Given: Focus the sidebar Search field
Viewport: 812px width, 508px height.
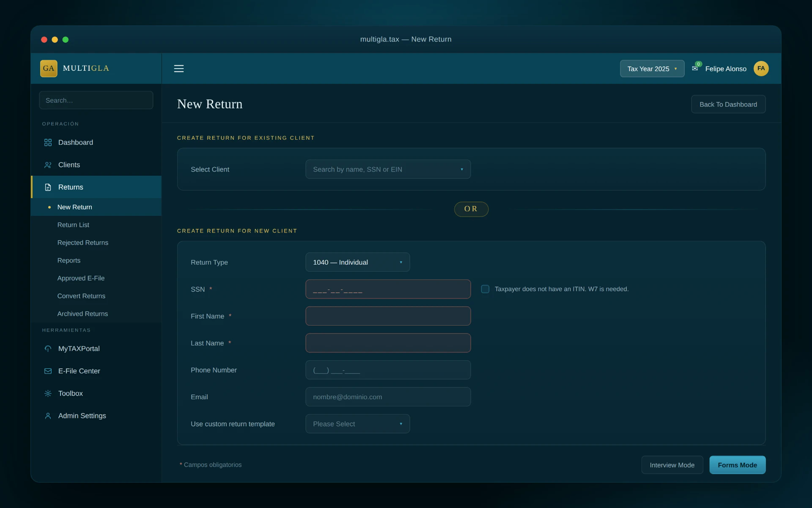Looking at the screenshot, I should coord(96,100).
